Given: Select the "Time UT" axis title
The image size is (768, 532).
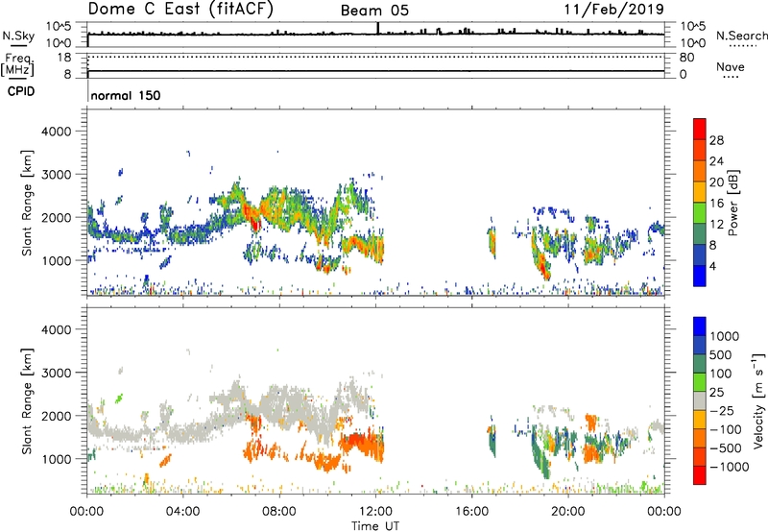Looking at the screenshot, I should click(375, 526).
